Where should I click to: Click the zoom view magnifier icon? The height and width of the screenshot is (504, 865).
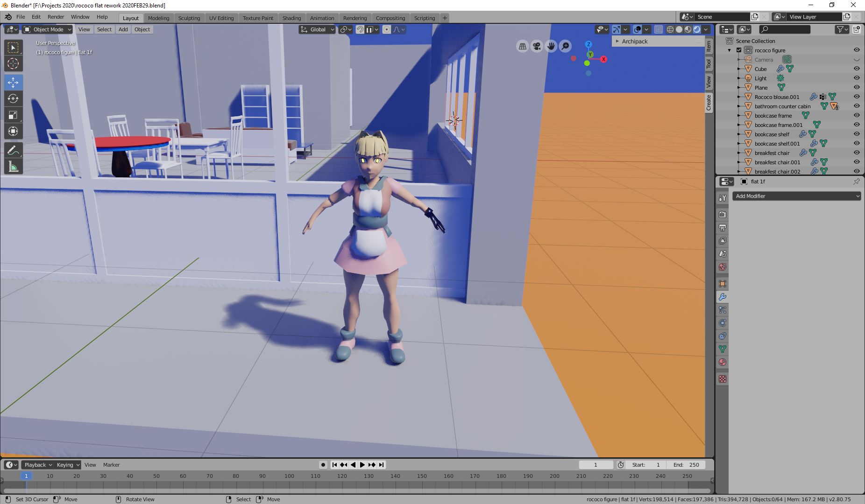point(565,46)
